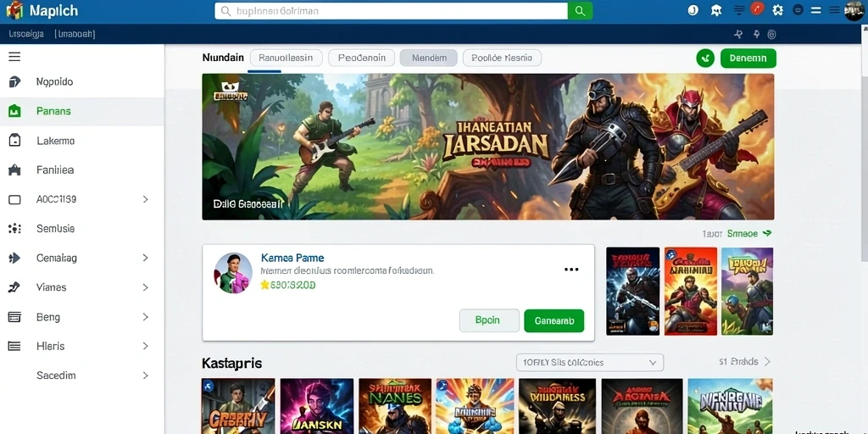Toggle the hamburger menu in sidebar
The width and height of the screenshot is (868, 434).
coord(14,57)
